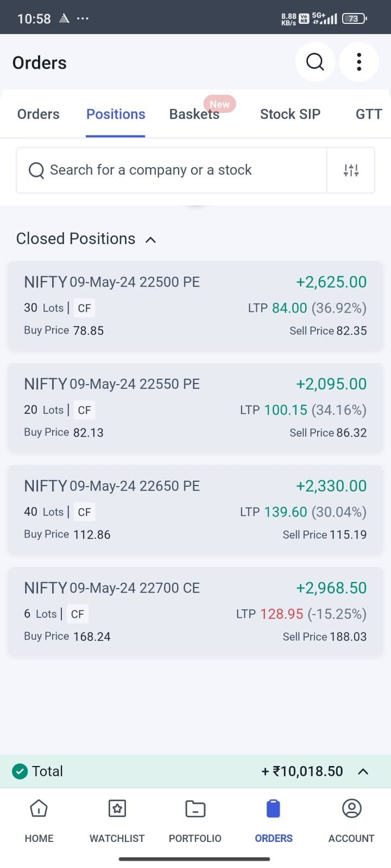Switch to the Stock SIP tab
This screenshot has width=391, height=868.
point(290,114)
